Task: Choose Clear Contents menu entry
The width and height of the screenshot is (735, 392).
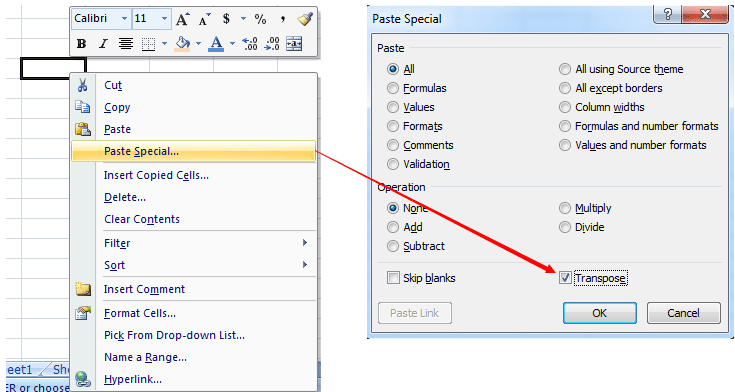Action: [193, 219]
